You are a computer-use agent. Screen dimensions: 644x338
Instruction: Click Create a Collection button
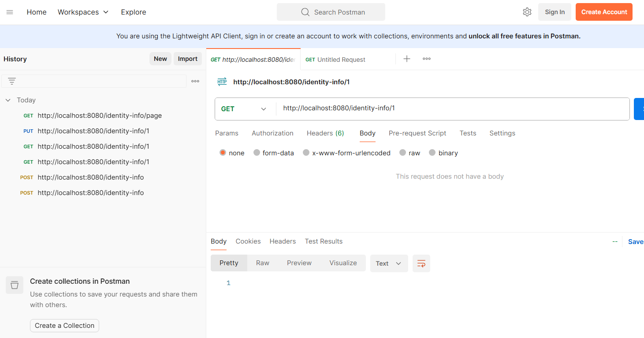pos(64,326)
